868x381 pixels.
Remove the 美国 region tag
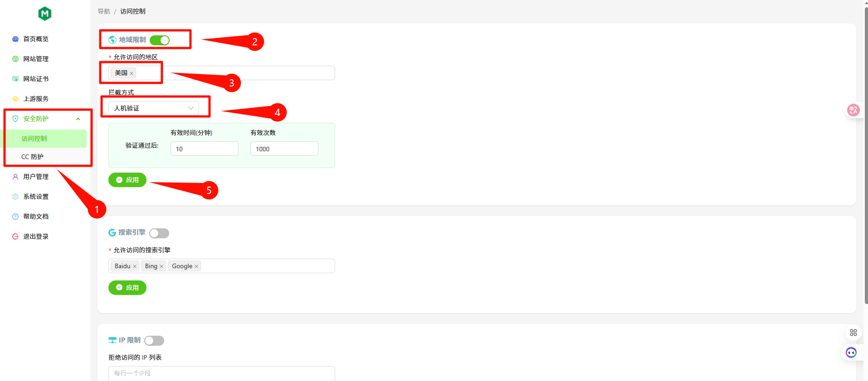132,73
